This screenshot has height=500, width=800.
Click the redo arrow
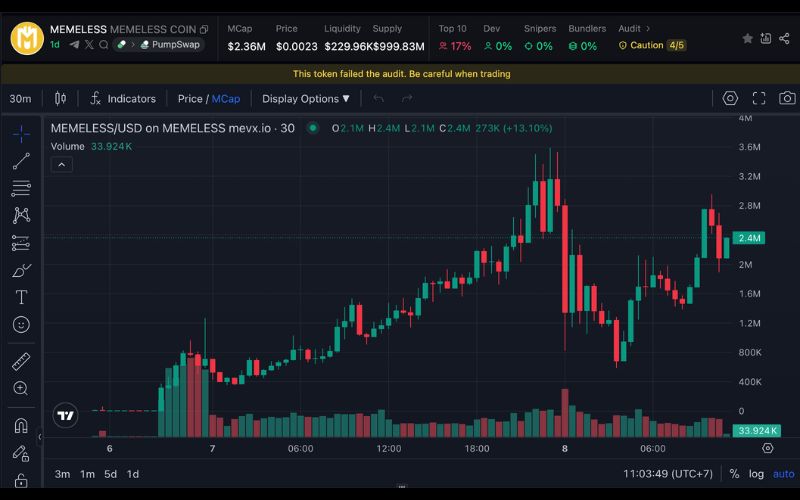click(x=407, y=98)
